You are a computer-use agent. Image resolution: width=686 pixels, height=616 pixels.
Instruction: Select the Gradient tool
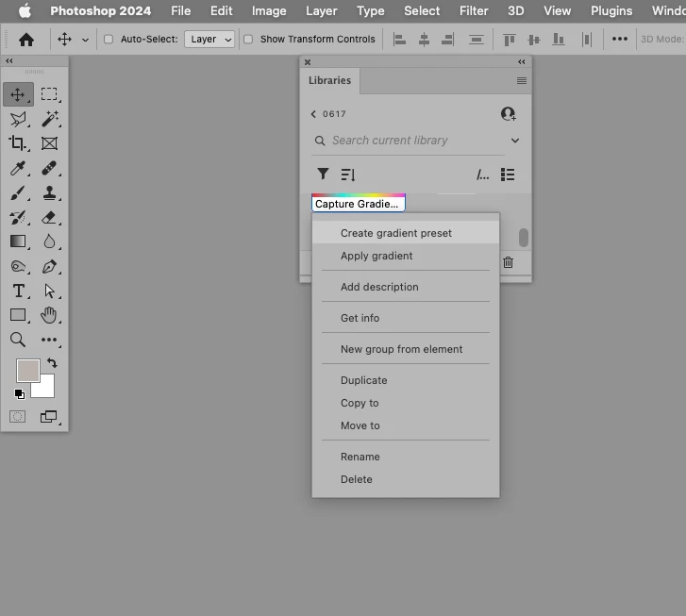pyautogui.click(x=18, y=241)
